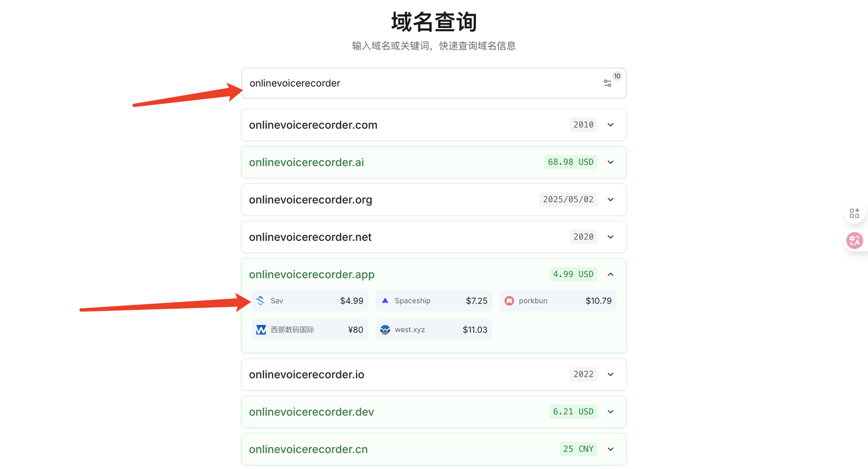The width and height of the screenshot is (868, 469).
Task: Click the west.xyz registrar logo icon
Action: tap(385, 330)
